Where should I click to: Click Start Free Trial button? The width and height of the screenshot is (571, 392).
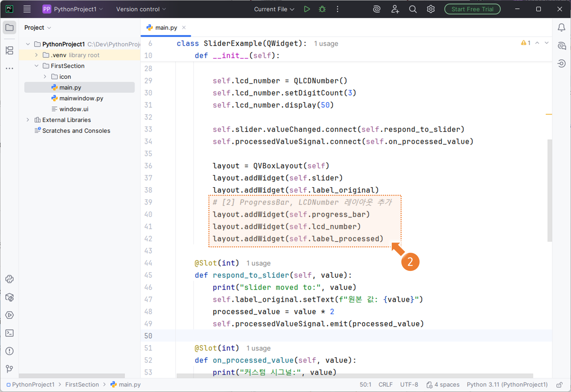click(x=472, y=9)
